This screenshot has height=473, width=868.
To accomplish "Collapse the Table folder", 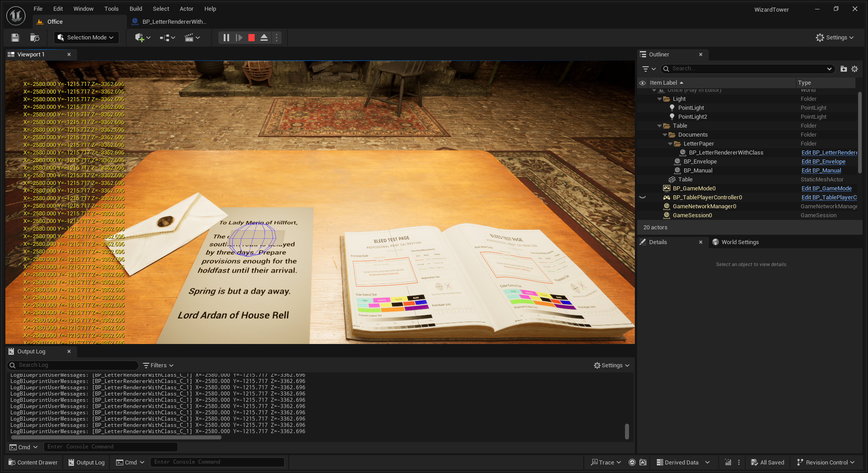I will (660, 126).
